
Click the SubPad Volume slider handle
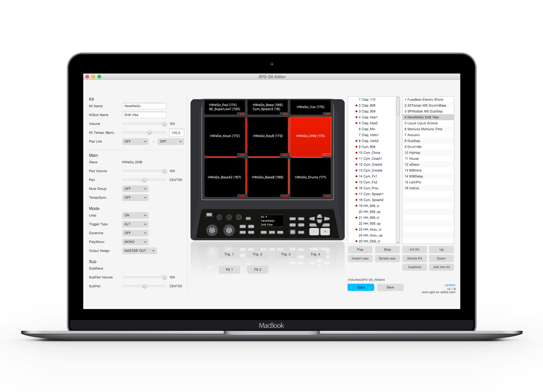(164, 277)
